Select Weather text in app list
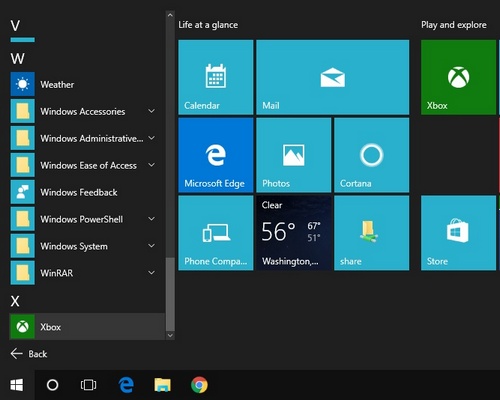The width and height of the screenshot is (500, 400). tap(57, 84)
